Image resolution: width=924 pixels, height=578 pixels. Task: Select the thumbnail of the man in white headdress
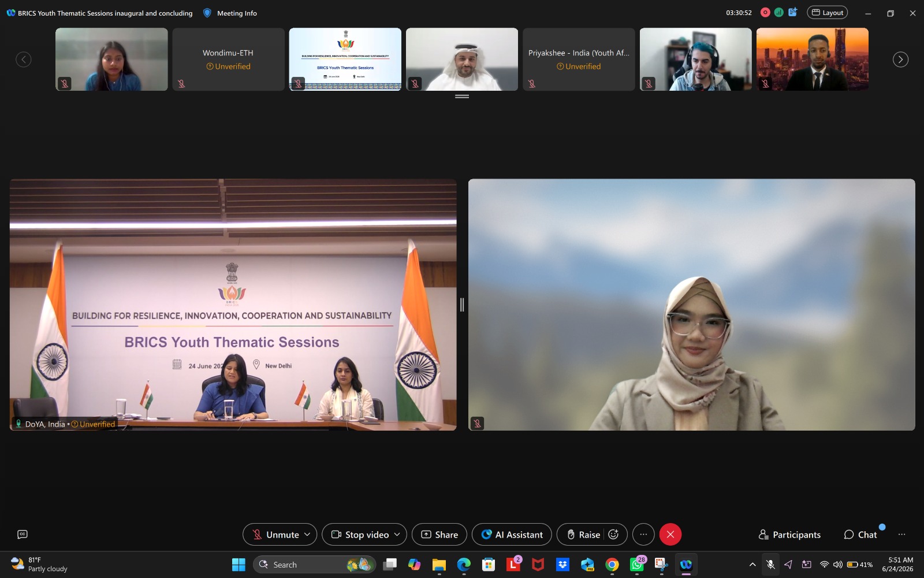click(x=462, y=60)
